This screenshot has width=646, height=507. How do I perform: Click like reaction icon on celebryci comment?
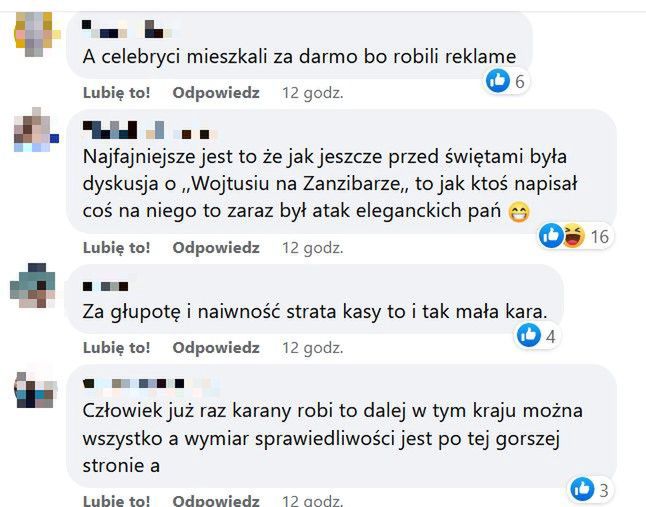[497, 82]
